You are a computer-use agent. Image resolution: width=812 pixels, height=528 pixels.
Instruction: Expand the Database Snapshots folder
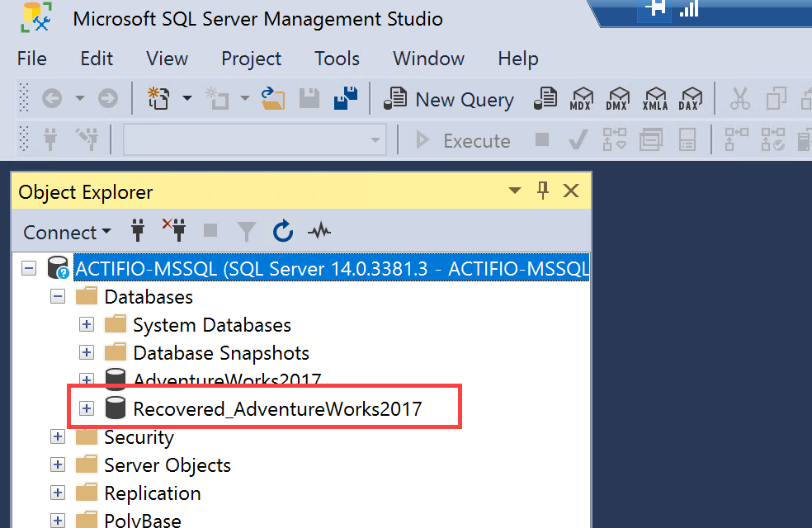87,352
